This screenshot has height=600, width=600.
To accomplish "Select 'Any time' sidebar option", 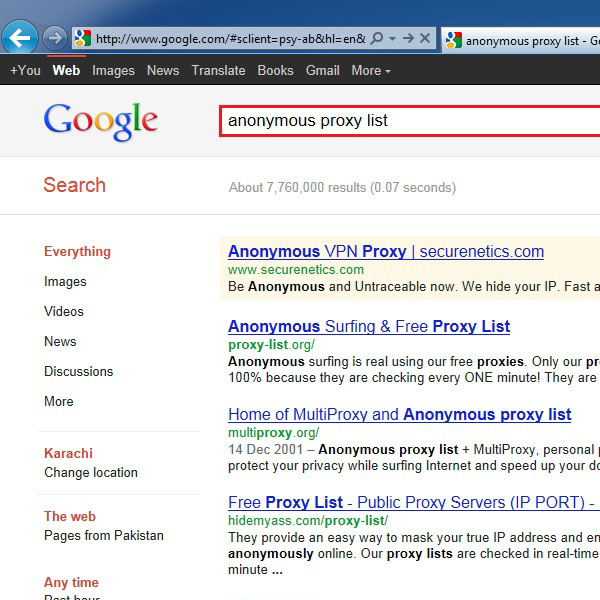I will [x=72, y=582].
